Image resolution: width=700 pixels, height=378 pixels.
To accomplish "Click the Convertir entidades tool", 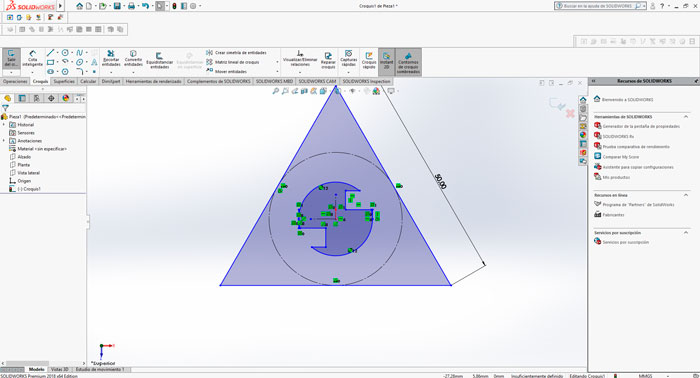I will tap(133, 58).
